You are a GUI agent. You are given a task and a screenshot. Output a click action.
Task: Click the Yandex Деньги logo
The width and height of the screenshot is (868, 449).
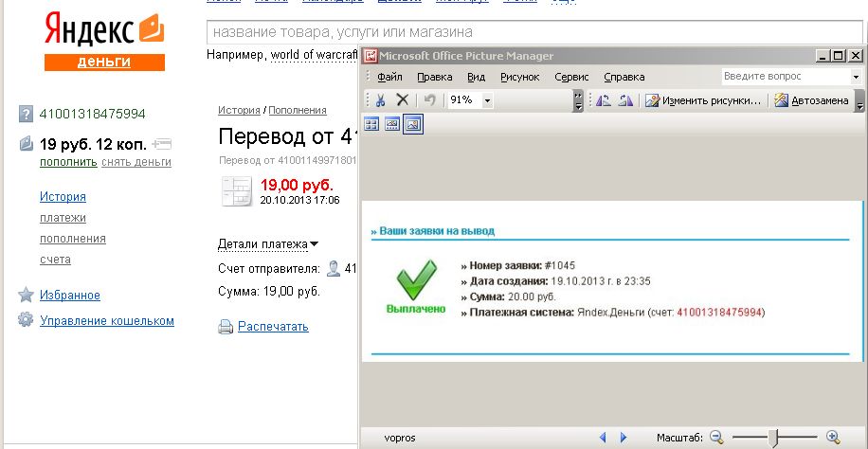[x=104, y=43]
